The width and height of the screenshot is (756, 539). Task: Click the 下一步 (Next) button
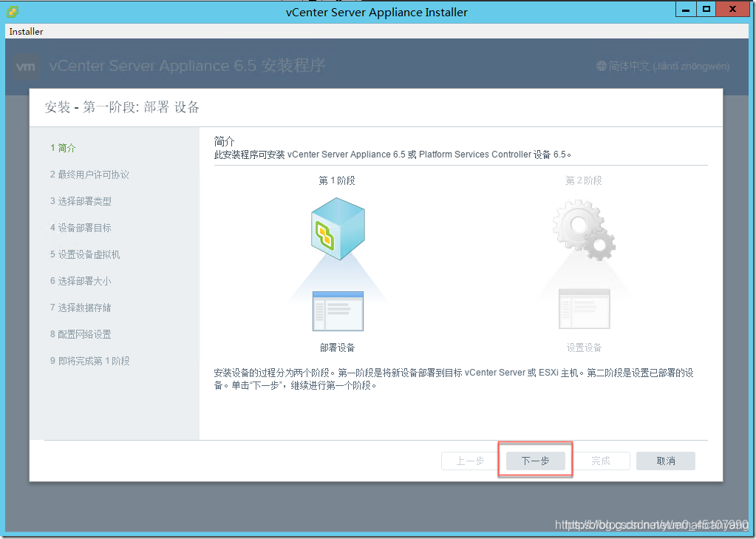535,461
